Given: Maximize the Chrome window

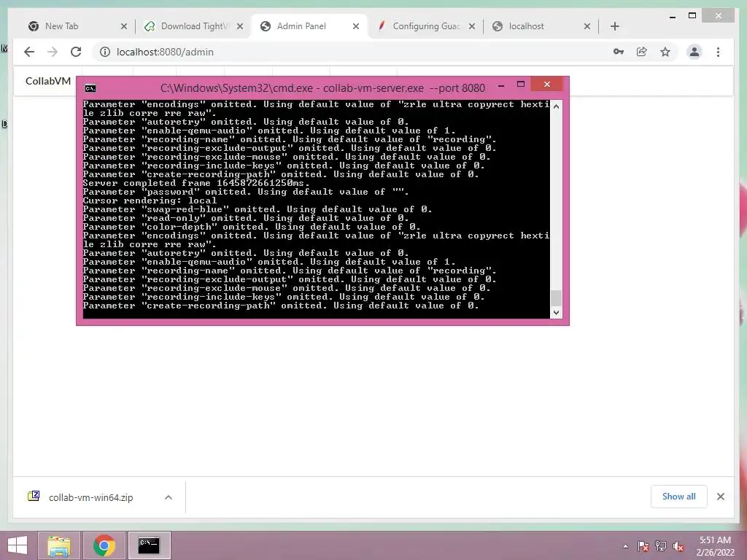Looking at the screenshot, I should pos(692,16).
